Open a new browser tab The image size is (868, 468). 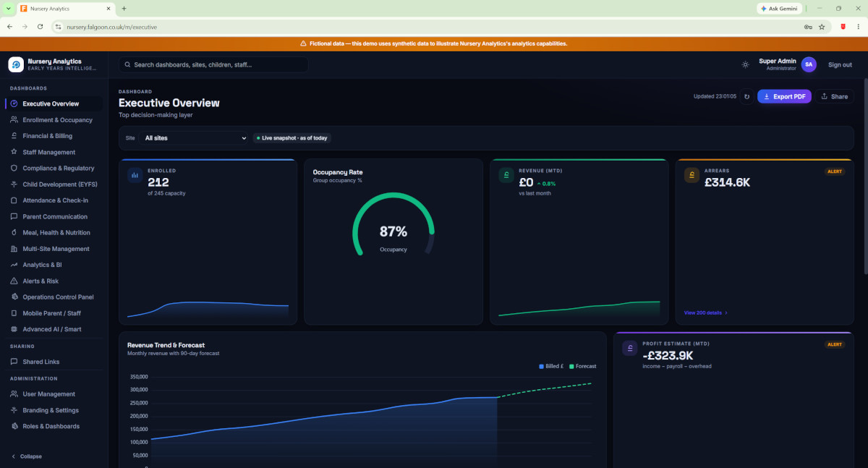point(124,8)
